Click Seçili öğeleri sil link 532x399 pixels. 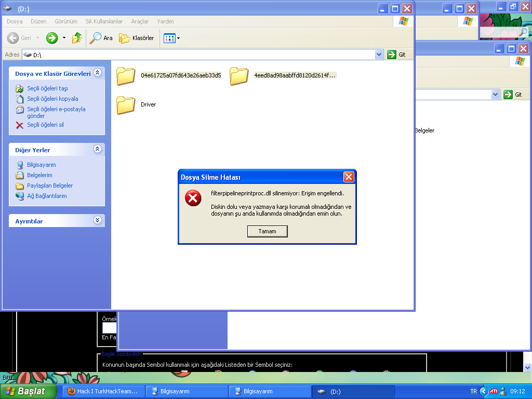pos(45,125)
